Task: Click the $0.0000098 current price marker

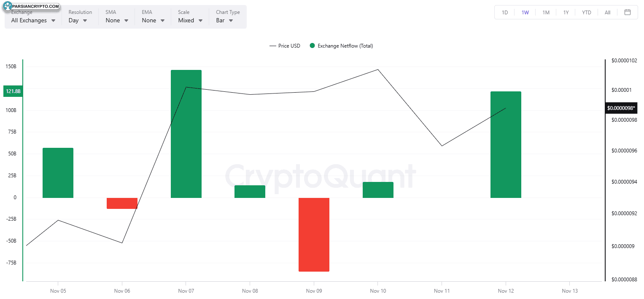Action: (x=621, y=108)
